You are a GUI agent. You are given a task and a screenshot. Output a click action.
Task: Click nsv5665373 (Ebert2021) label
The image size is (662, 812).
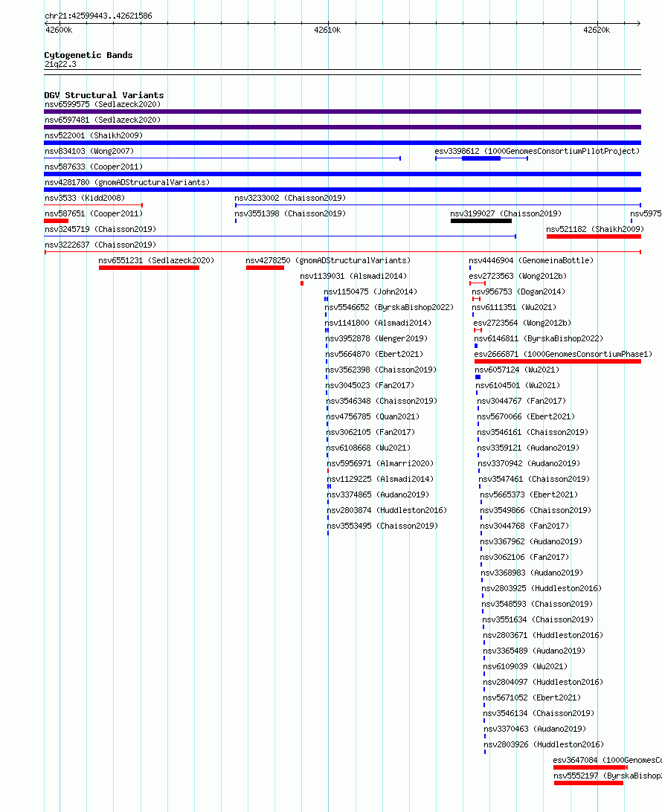pos(529,494)
